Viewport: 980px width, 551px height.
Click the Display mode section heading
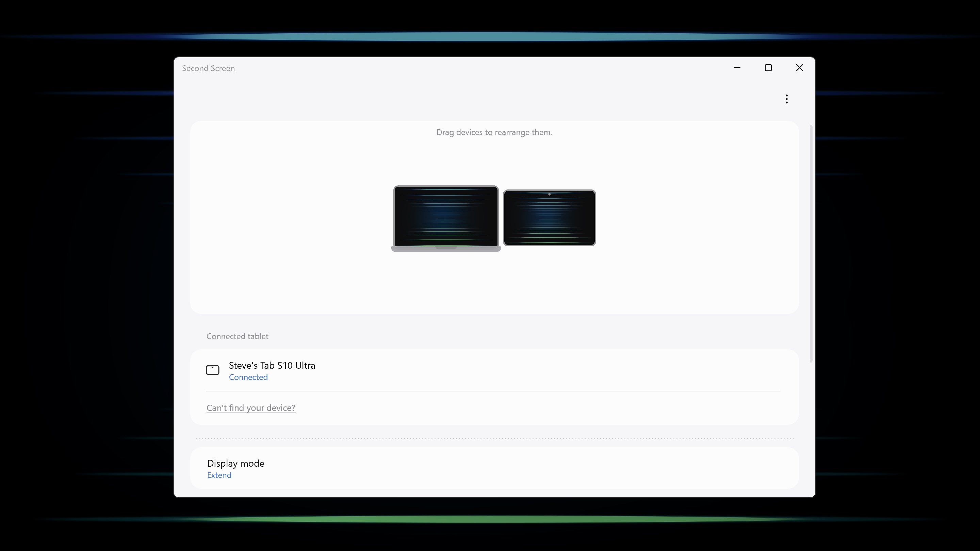coord(235,463)
